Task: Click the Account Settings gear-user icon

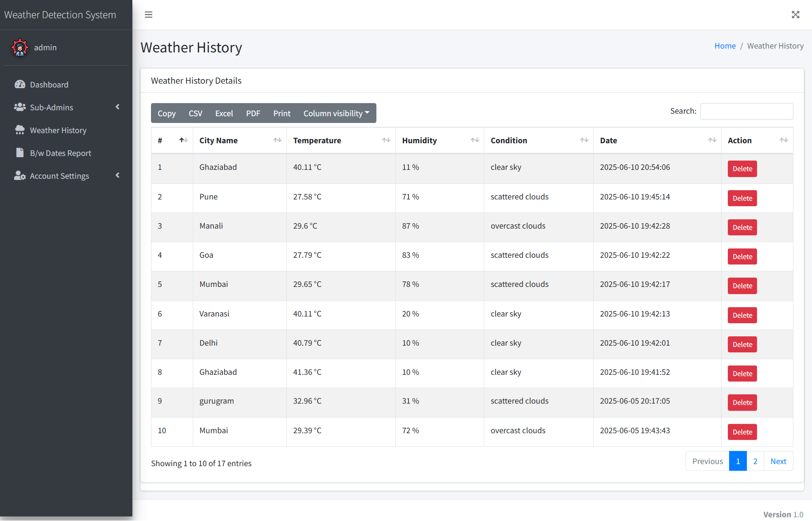Action: (20, 176)
